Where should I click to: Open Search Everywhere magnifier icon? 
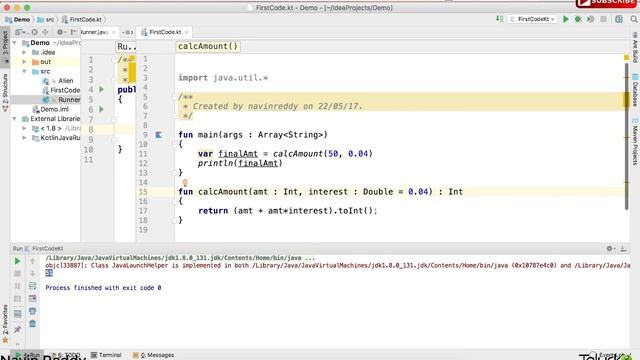tap(634, 19)
